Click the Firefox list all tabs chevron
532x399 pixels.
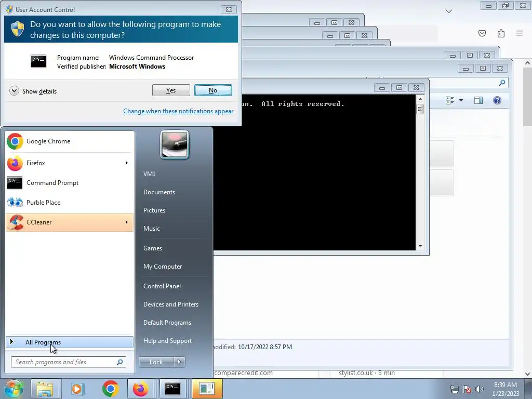(449, 11)
